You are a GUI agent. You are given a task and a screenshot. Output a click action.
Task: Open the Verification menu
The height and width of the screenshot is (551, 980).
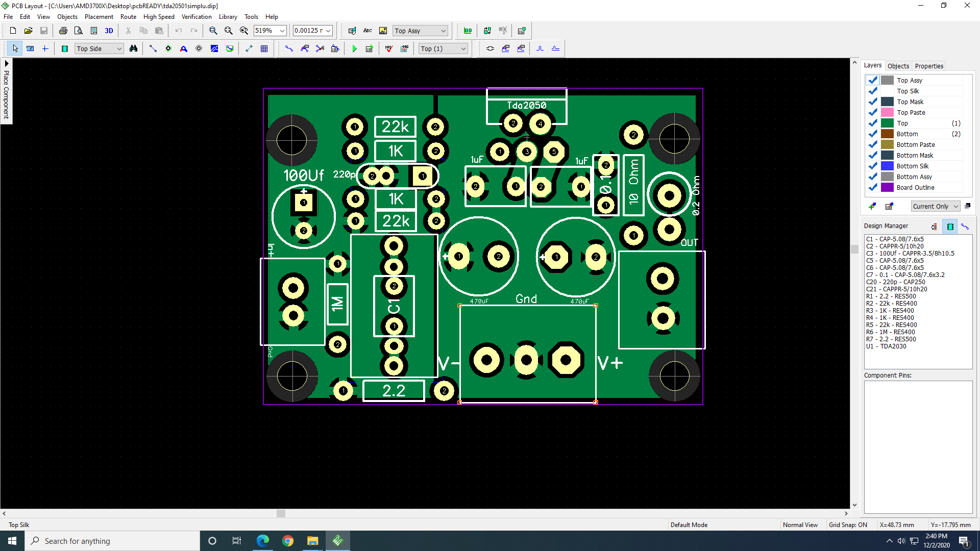pos(197,17)
